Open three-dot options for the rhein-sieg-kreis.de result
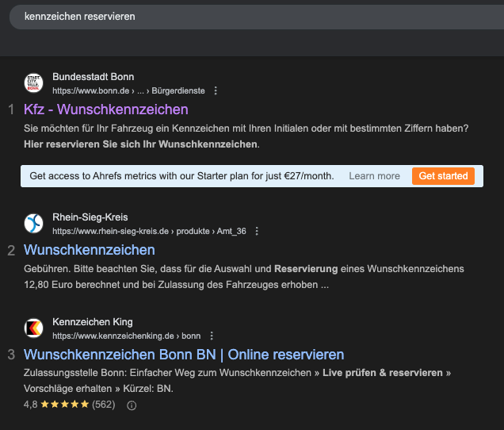 (x=257, y=232)
